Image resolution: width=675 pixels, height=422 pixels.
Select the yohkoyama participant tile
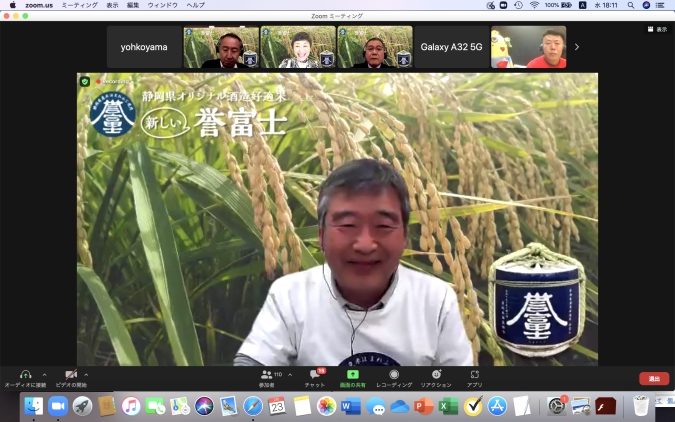(x=144, y=47)
